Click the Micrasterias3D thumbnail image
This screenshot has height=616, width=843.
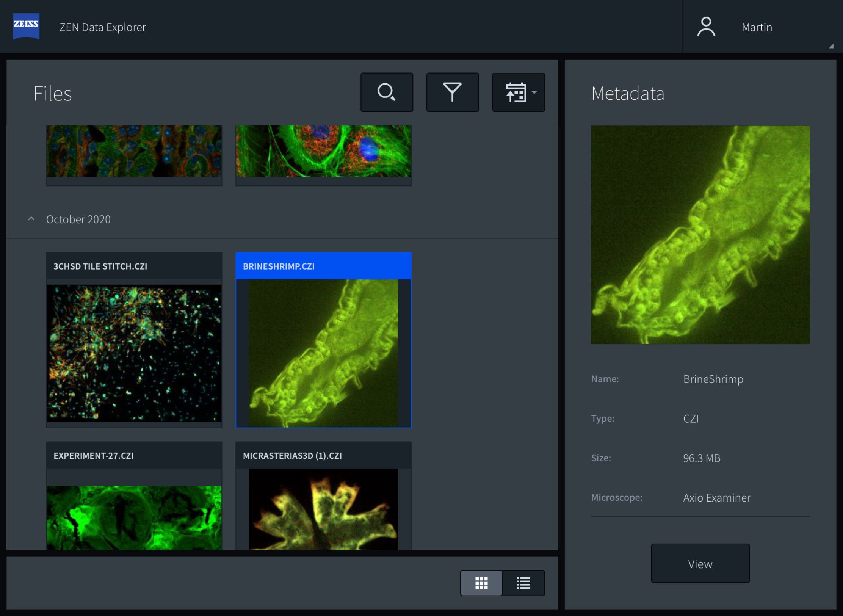coord(323,509)
